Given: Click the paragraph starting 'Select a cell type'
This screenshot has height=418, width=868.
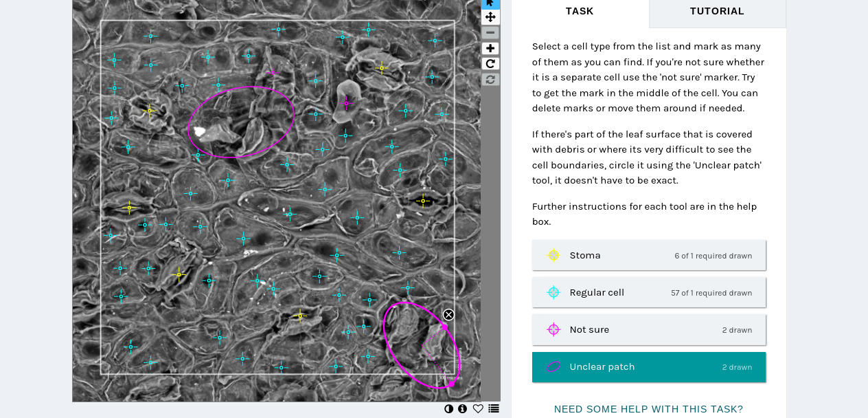Looking at the screenshot, I should 648,78.
